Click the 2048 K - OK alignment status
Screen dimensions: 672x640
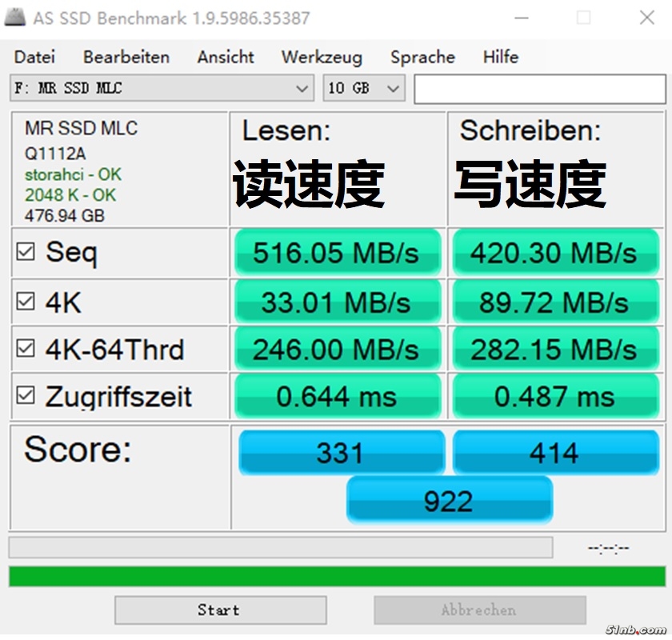coord(70,195)
